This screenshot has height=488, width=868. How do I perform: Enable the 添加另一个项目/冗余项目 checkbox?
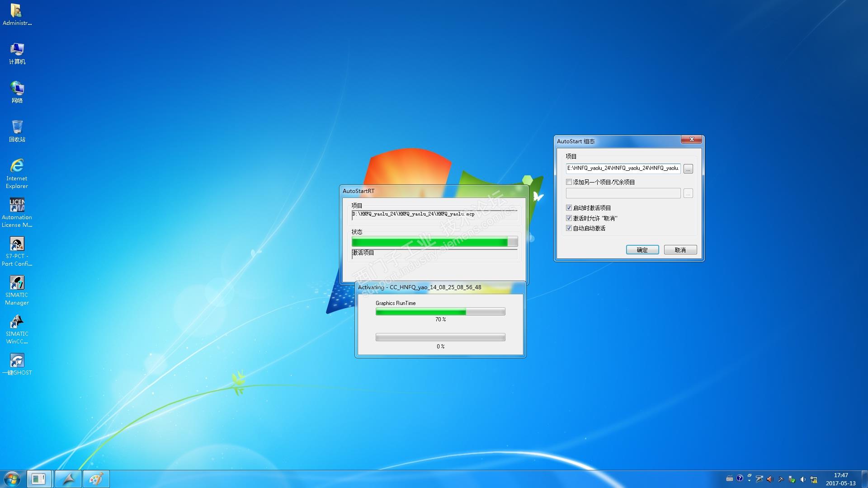coord(569,182)
